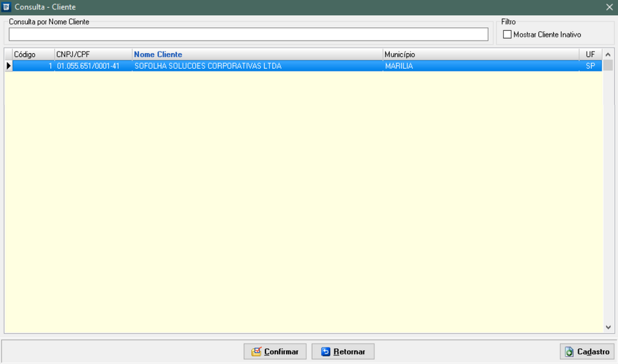Screen dimensions: 618x364
Task: Open the Cadastro form button
Action: 587,351
